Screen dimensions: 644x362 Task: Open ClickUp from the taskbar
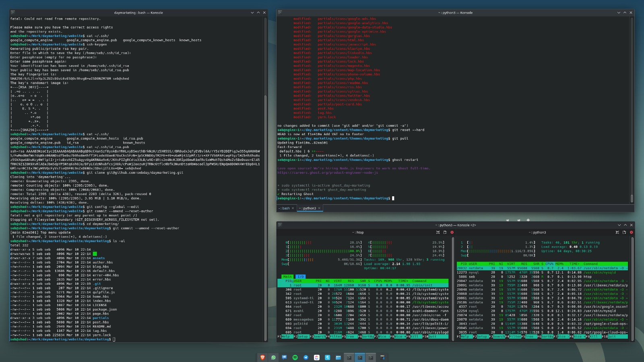317,357
